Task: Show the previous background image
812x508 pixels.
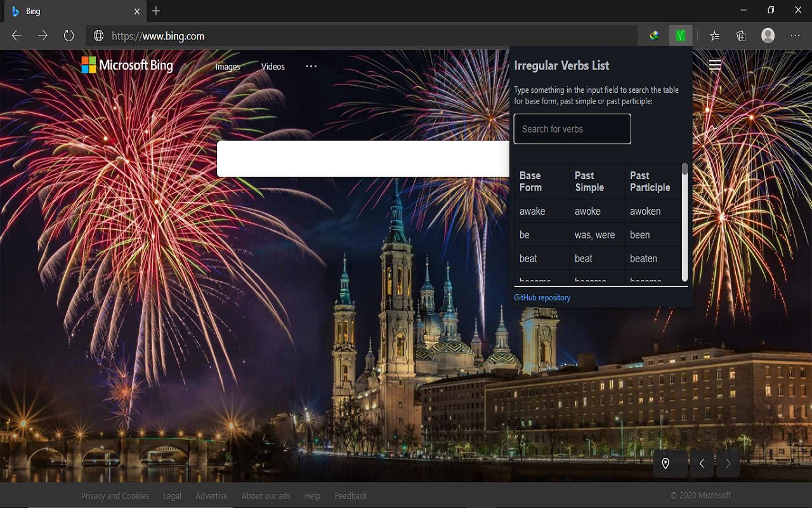Action: [x=702, y=464]
